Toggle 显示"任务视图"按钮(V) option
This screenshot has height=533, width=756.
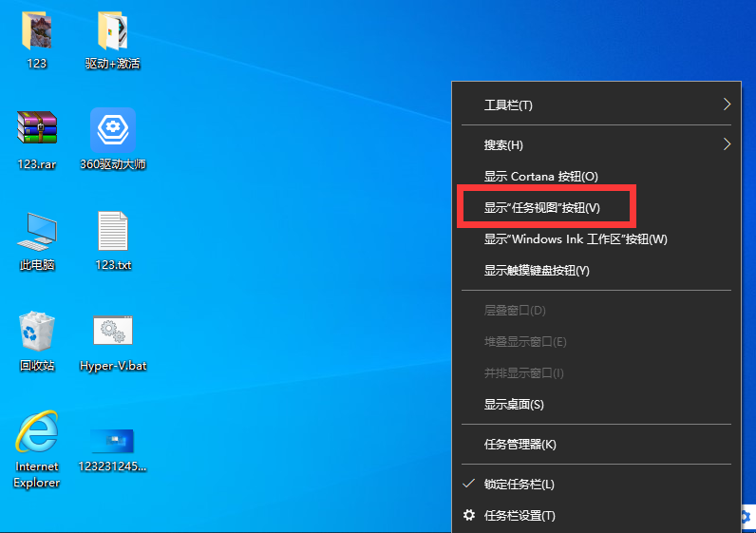click(542, 207)
